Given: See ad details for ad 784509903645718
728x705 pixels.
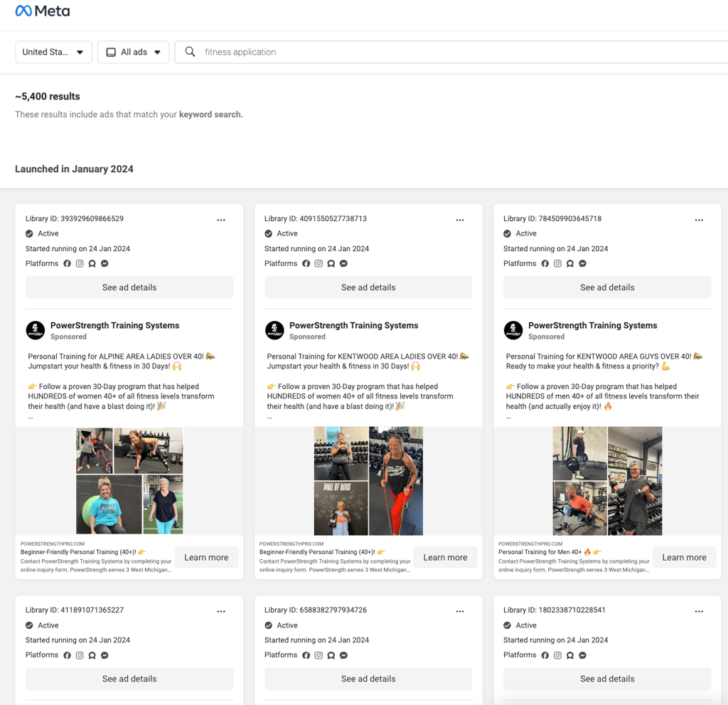Looking at the screenshot, I should pos(607,287).
